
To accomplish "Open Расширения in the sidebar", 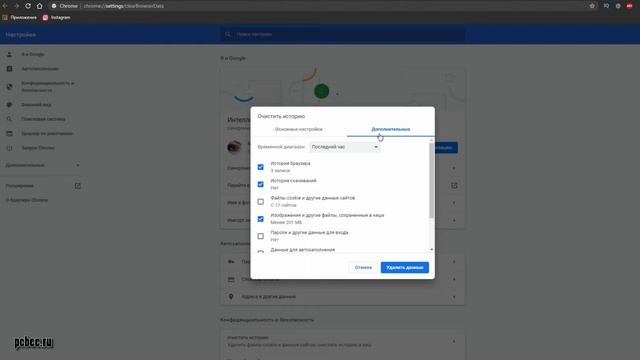I will point(20,186).
